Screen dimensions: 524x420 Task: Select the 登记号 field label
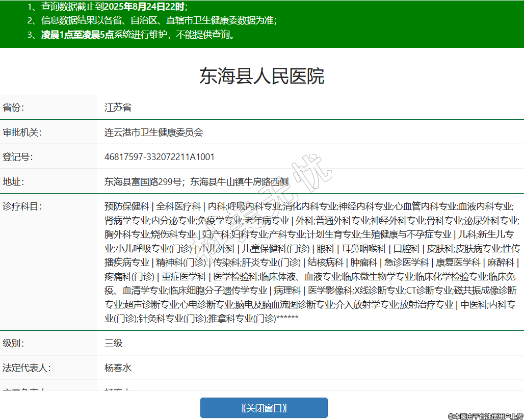tap(17, 157)
